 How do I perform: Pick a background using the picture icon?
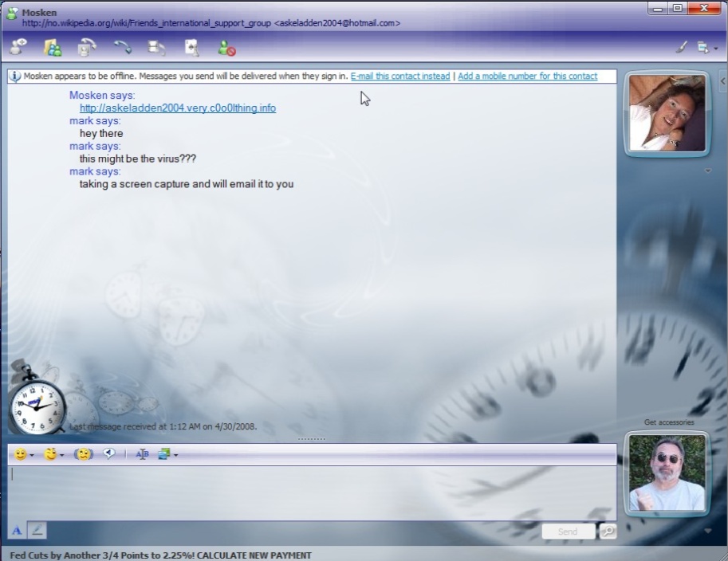164,454
